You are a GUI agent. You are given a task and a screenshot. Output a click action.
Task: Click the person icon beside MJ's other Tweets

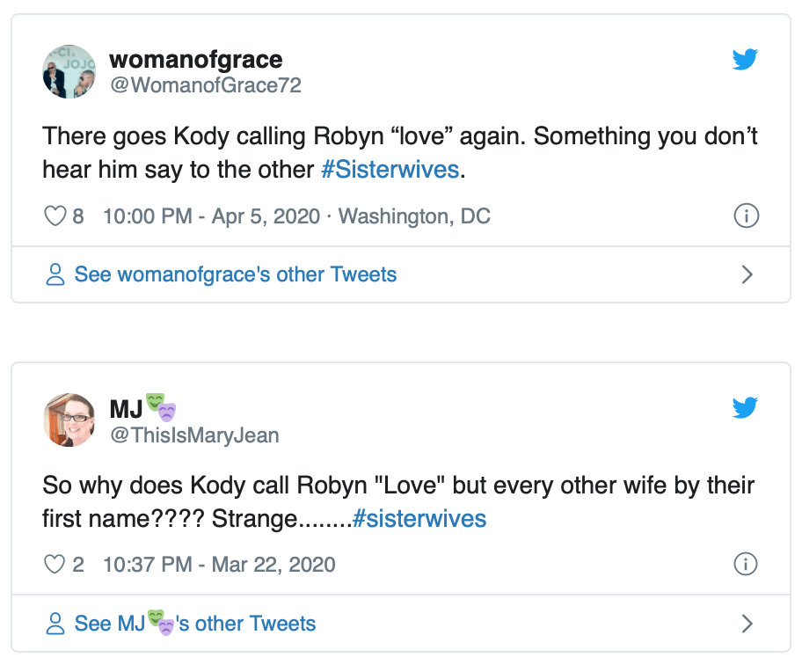point(55,625)
